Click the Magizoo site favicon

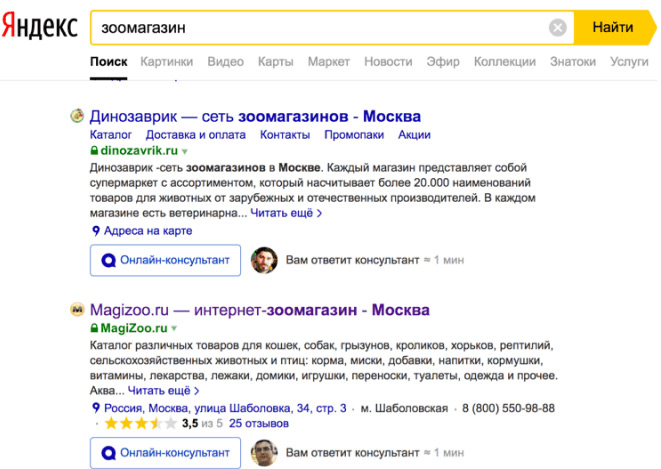tap(76, 310)
